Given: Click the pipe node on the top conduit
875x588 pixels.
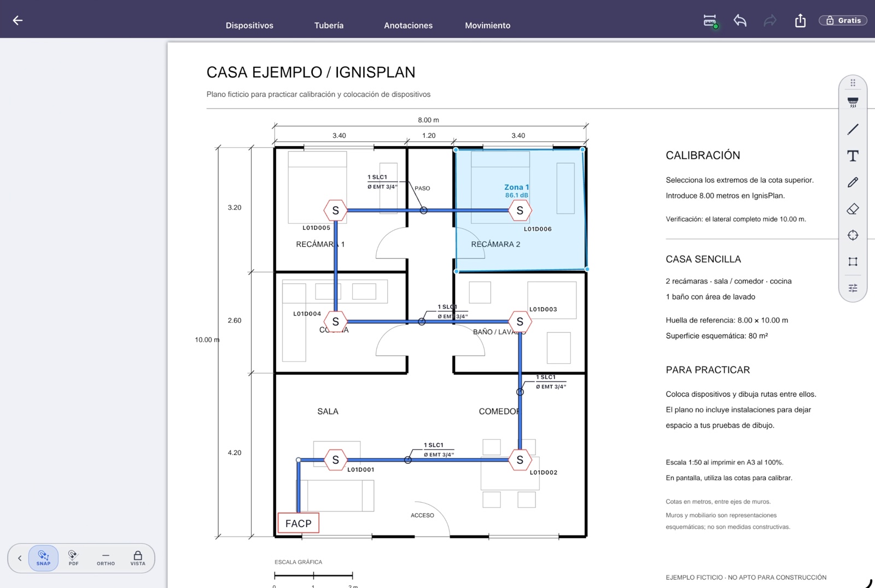Looking at the screenshot, I should pos(423,210).
